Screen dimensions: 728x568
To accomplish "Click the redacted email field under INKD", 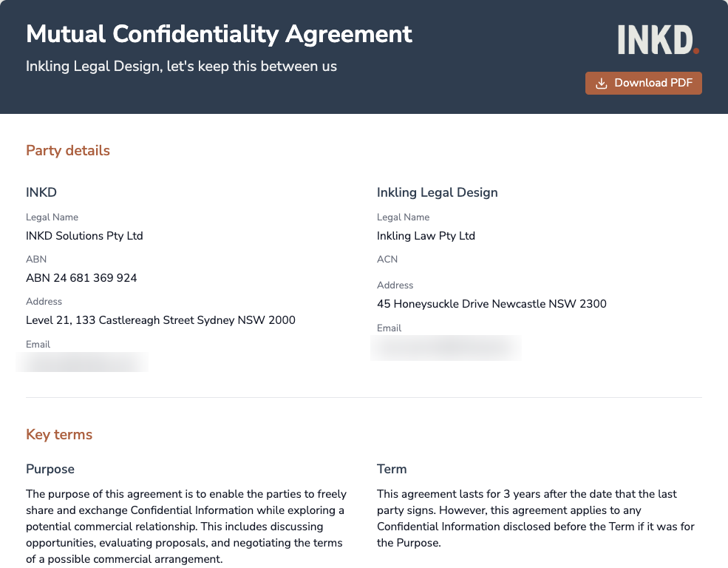I will [x=83, y=362].
